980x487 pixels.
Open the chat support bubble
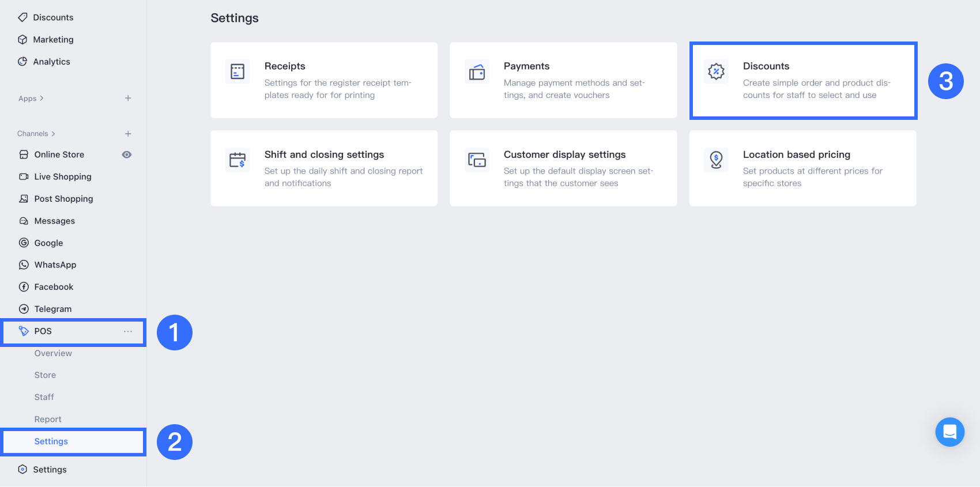pos(949,432)
